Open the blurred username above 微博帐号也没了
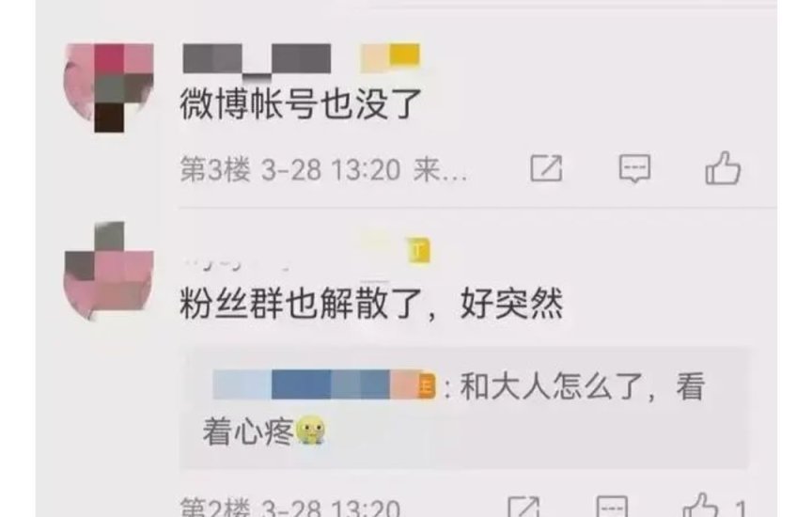 point(257,59)
